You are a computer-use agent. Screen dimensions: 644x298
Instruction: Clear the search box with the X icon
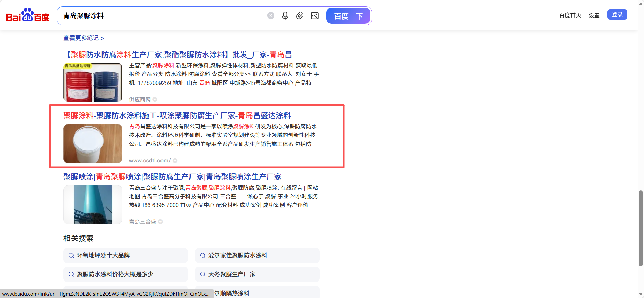click(271, 16)
